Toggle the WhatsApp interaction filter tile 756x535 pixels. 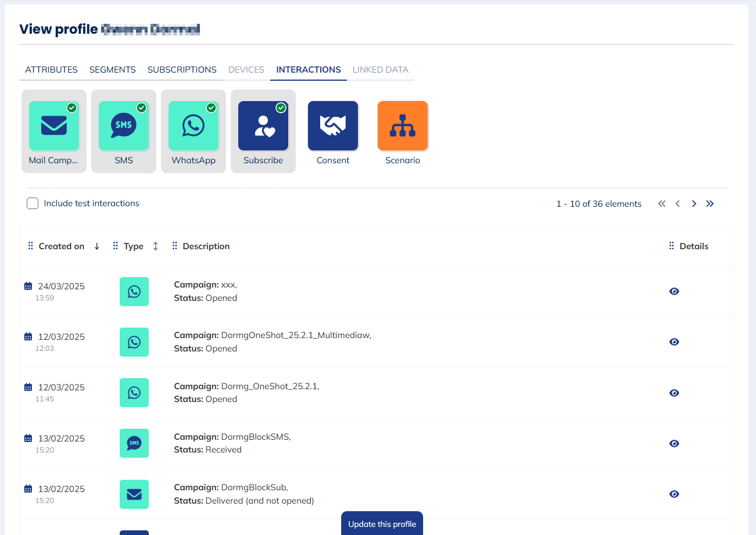coord(194,131)
